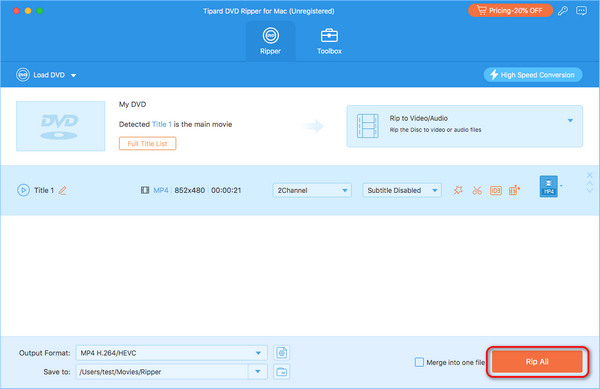Click the MP4 output format badge
Screen dimensions: 600x389
coord(548,186)
